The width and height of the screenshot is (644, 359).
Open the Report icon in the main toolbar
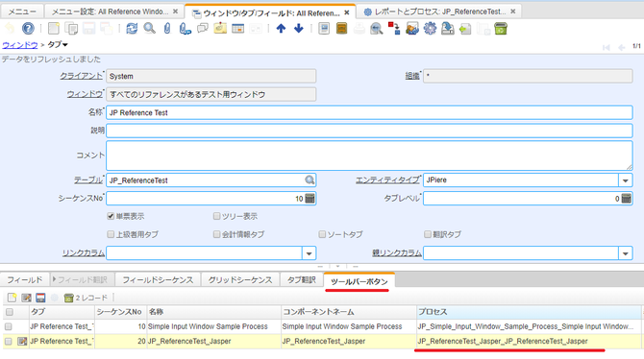pos(324,28)
